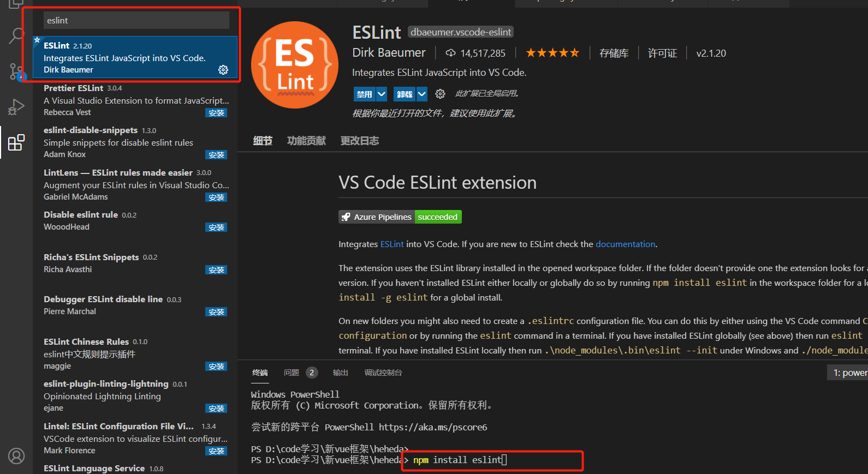This screenshot has width=868, height=474.
Task: Click the large ESLint extension logo
Action: pos(295,65)
